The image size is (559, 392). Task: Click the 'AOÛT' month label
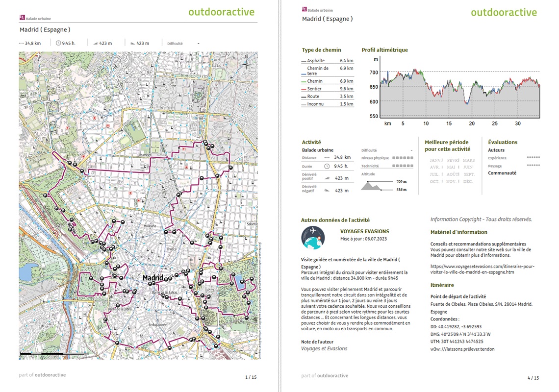pyautogui.click(x=453, y=174)
